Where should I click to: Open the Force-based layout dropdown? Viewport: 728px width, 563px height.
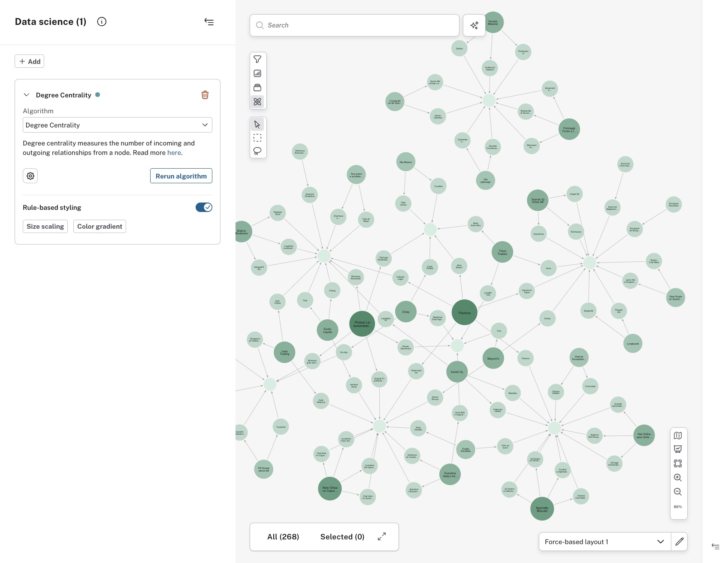[604, 542]
